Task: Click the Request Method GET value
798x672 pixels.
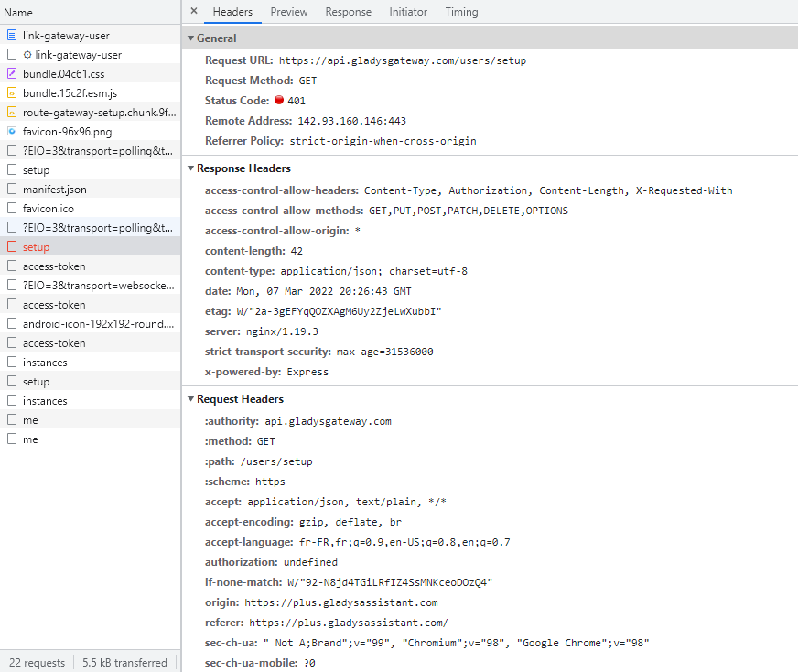Action: (307, 81)
